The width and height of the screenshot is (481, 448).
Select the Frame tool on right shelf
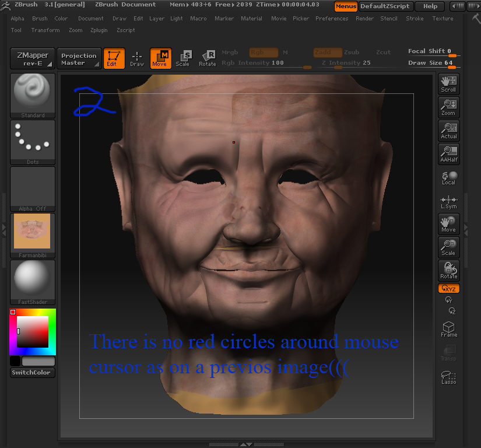click(x=448, y=330)
